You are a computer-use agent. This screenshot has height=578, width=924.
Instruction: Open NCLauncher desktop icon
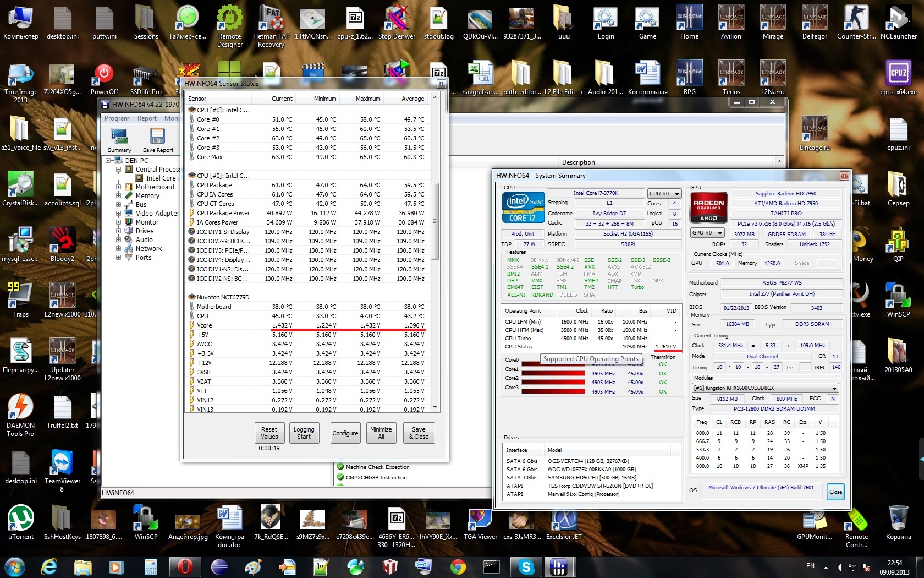(898, 23)
